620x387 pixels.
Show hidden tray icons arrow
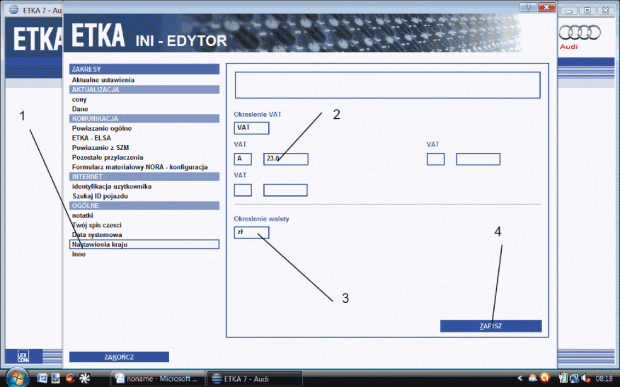click(x=520, y=378)
